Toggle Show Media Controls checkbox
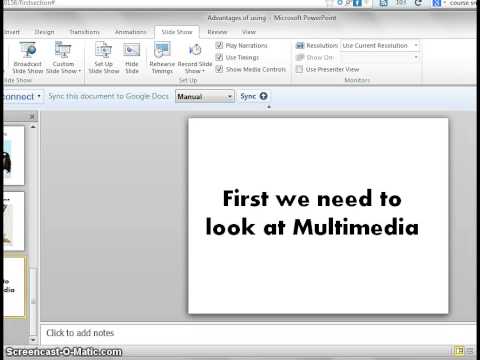Screen dimensions: 480x360 tap(219, 69)
